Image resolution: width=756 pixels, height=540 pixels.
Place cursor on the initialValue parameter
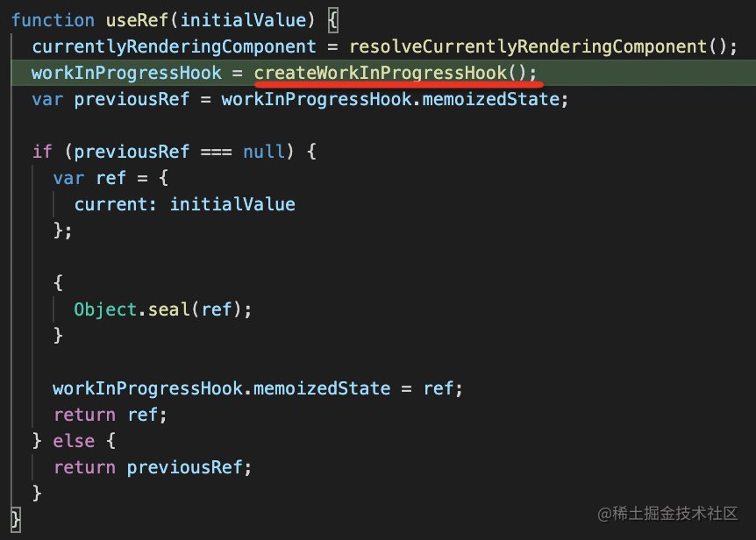[244, 20]
